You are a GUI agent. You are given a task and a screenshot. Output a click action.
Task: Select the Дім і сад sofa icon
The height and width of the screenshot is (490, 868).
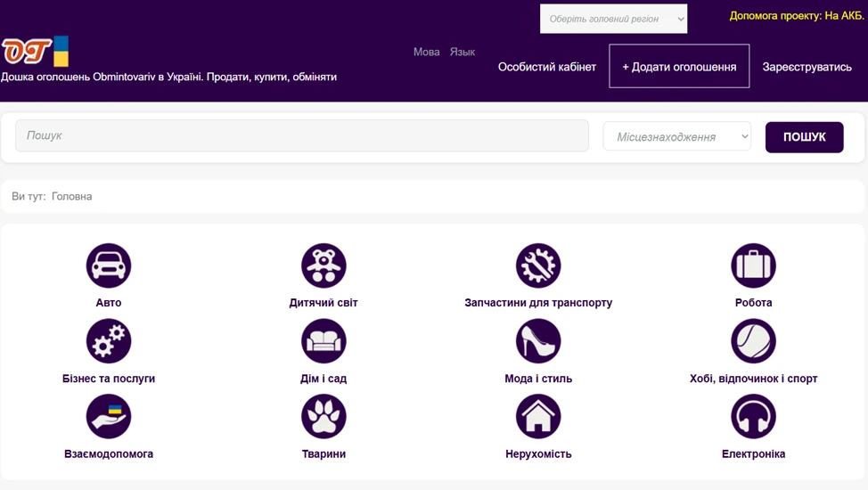tap(323, 341)
